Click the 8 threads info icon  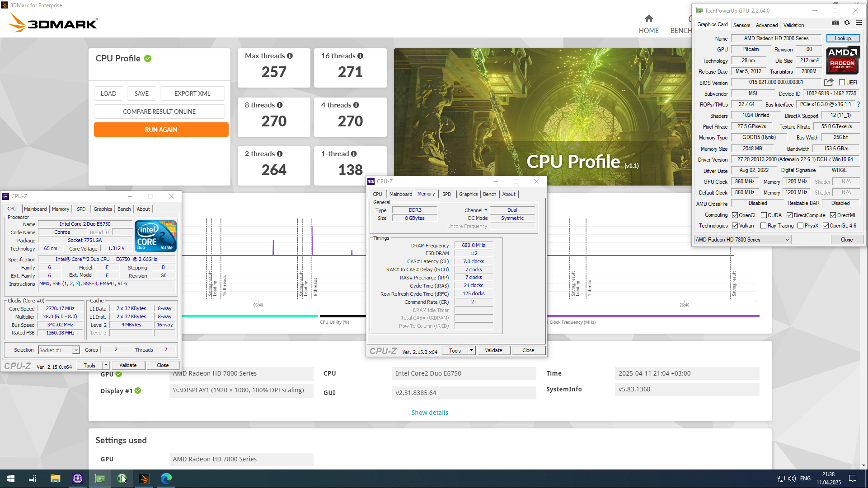coord(280,105)
